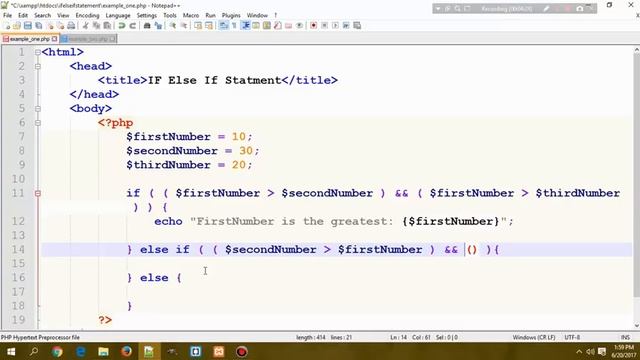The width and height of the screenshot is (640, 360).
Task: Toggle file monitoring eye icon
Action: 299,26
